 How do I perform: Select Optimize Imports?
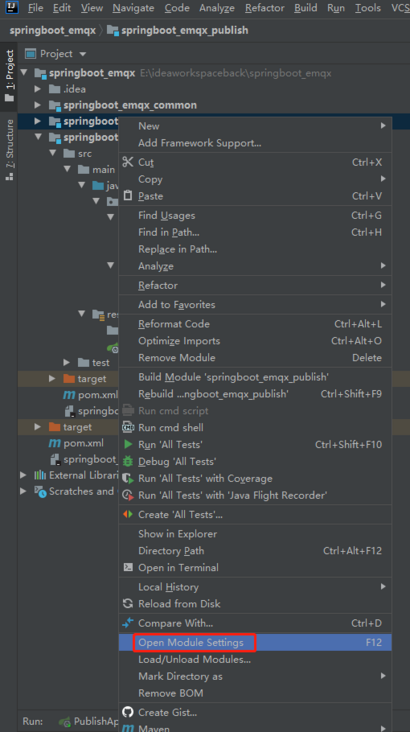[255, 341]
